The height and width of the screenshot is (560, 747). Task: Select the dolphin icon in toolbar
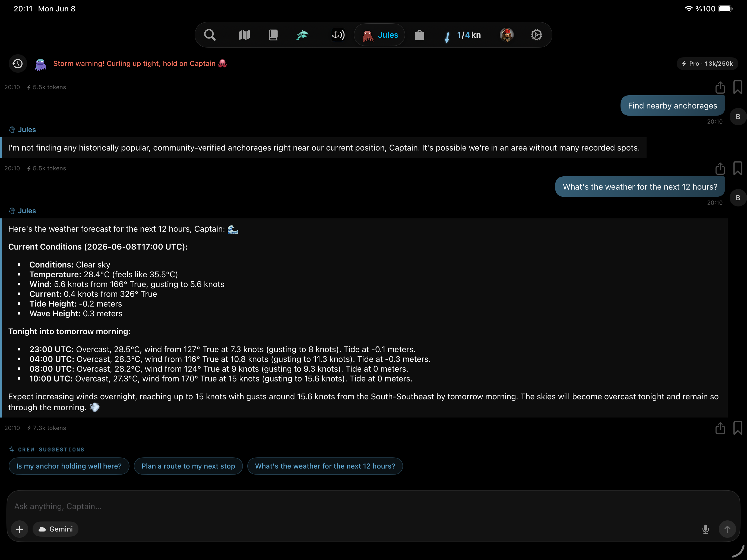302,35
